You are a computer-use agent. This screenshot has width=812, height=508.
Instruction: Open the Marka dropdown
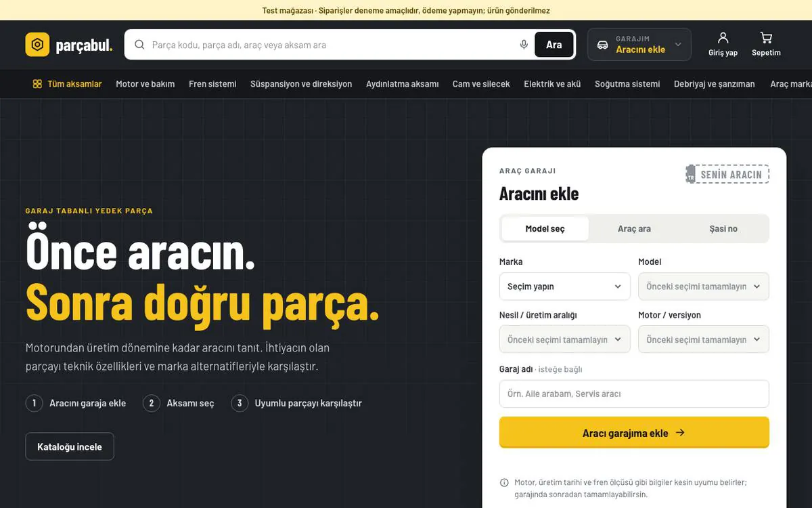tap(564, 287)
